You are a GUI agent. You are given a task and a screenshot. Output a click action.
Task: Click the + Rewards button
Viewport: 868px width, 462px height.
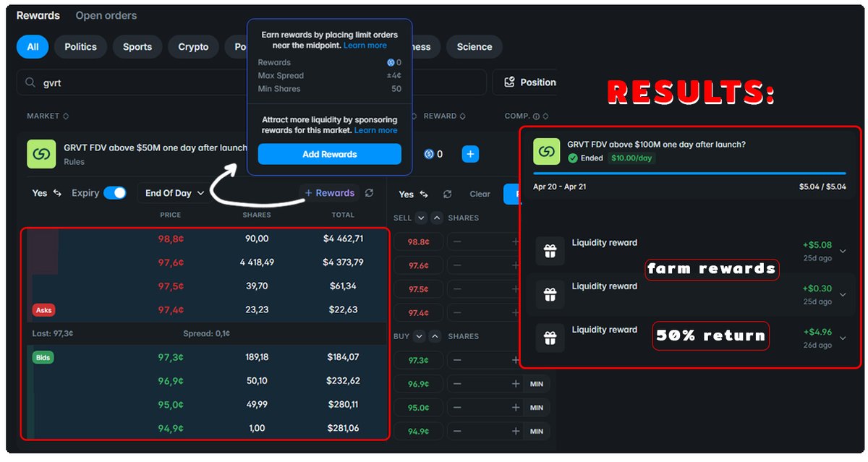click(330, 193)
